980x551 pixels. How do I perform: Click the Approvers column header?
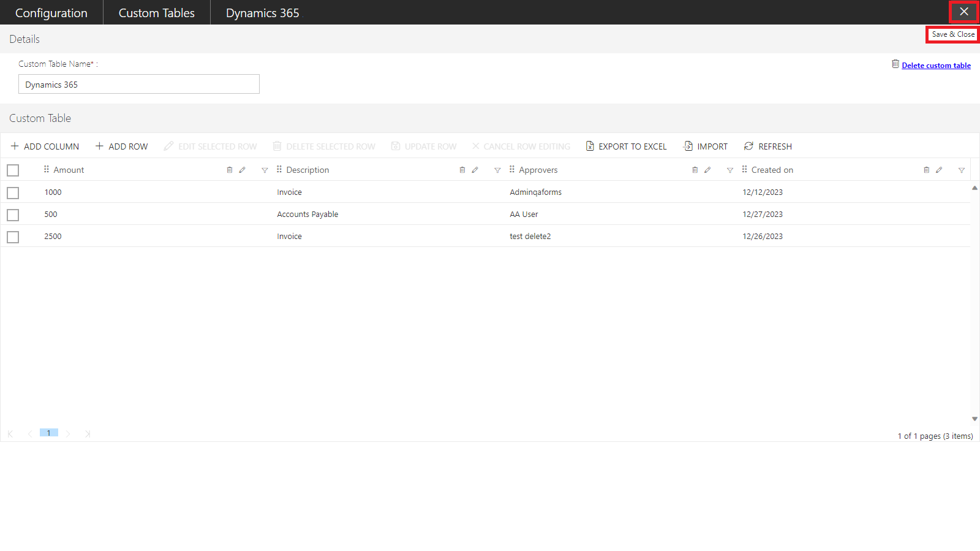tap(538, 170)
